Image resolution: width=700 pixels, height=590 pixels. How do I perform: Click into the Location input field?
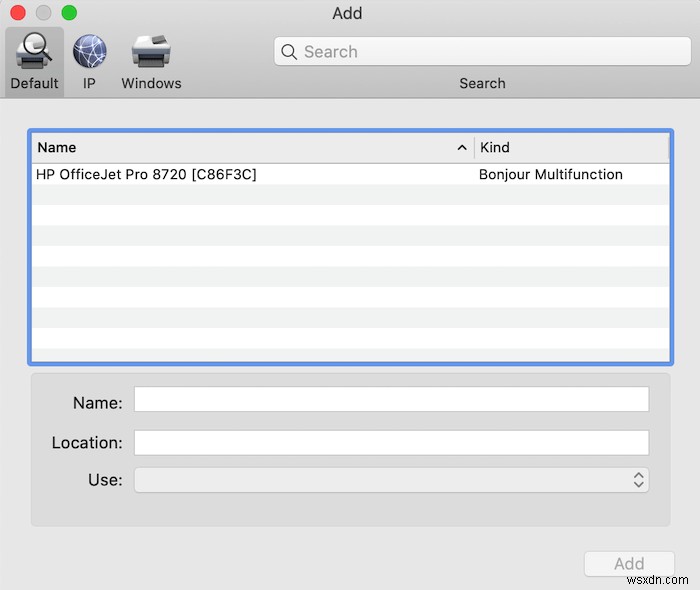coord(391,442)
